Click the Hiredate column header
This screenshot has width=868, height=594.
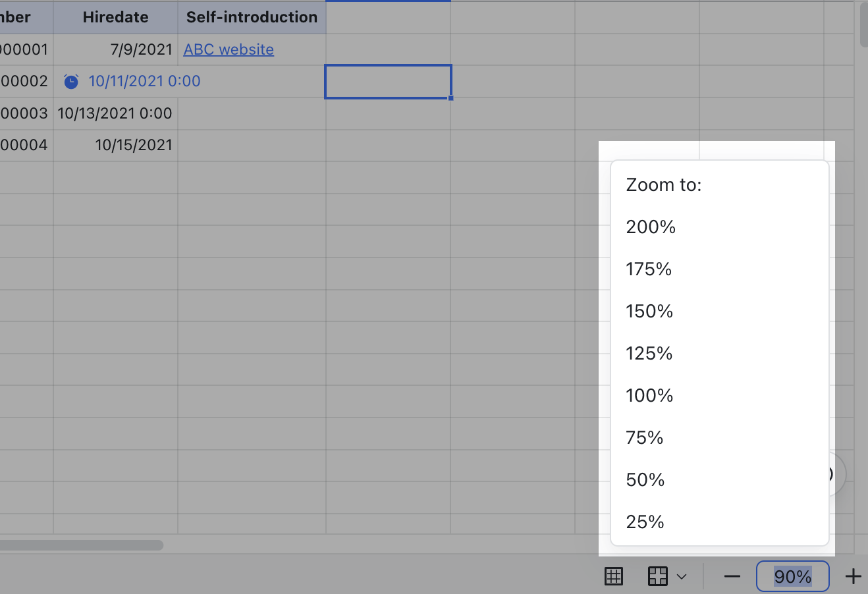[x=115, y=17]
